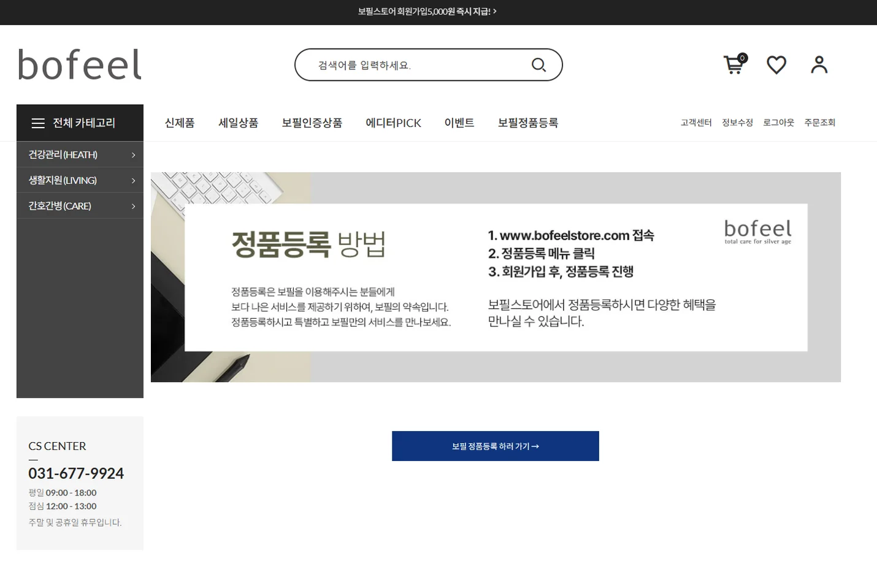Open the 간호간병(CARE) category

pyautogui.click(x=80, y=206)
